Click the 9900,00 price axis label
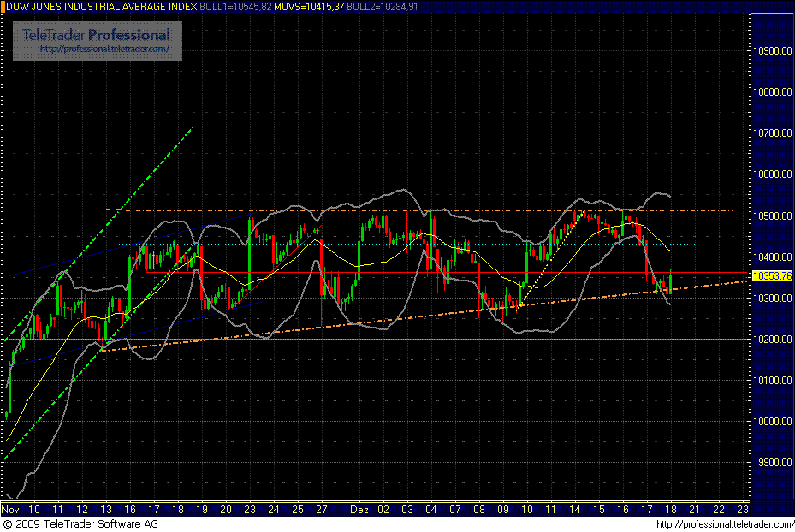 (x=774, y=462)
